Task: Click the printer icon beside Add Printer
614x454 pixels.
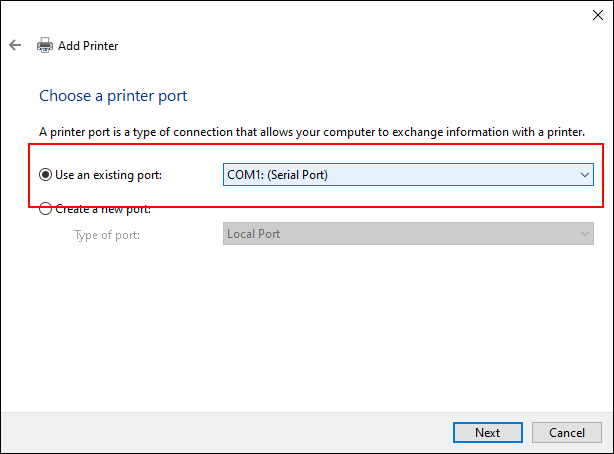Action: [x=45, y=45]
